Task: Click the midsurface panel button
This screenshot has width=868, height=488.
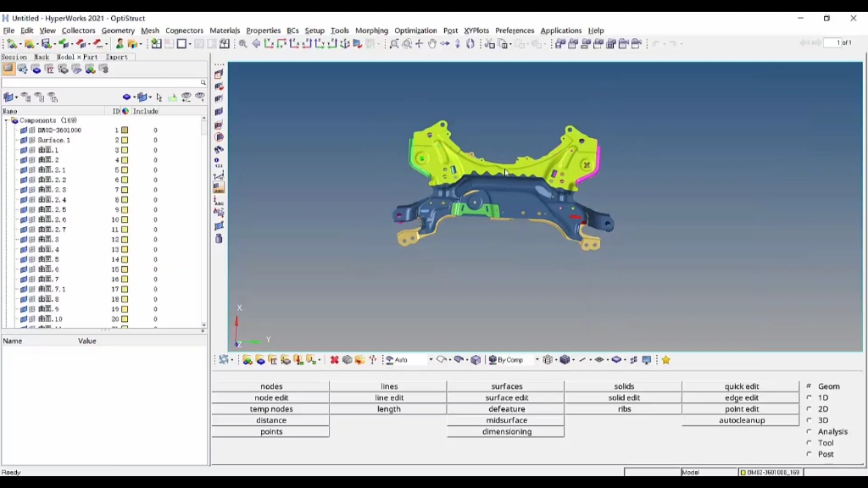Action: (506, 420)
